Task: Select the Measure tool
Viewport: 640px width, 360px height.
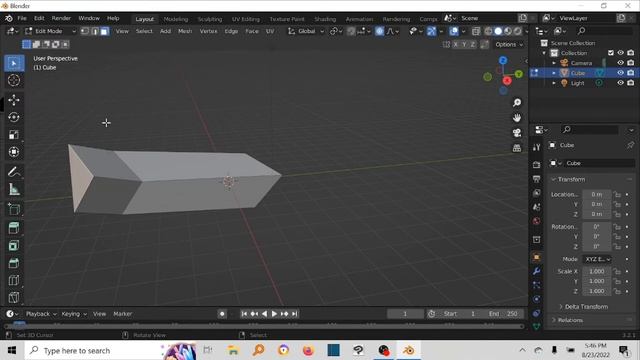Action: point(14,189)
